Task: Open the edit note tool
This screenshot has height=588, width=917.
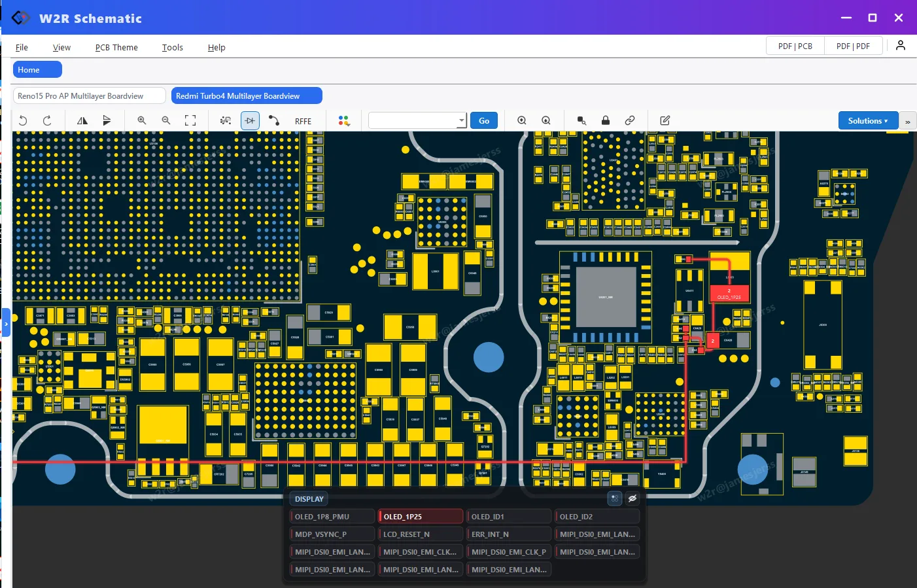Action: [665, 120]
